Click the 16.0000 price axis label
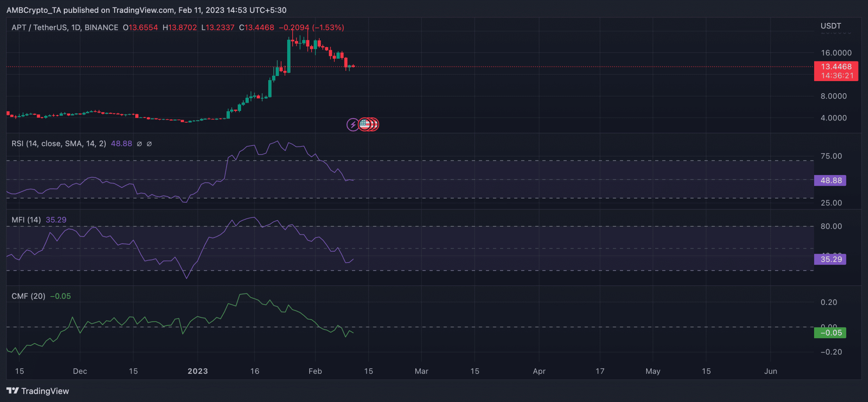 [836, 53]
